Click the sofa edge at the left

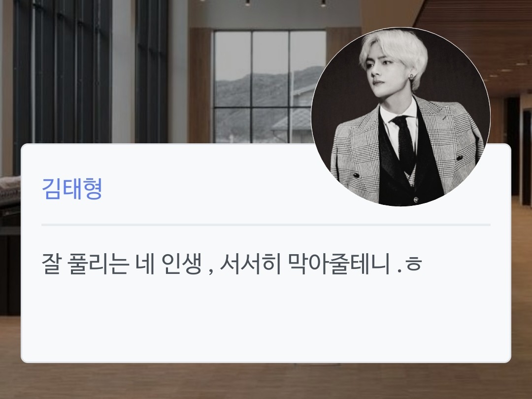[9, 190]
